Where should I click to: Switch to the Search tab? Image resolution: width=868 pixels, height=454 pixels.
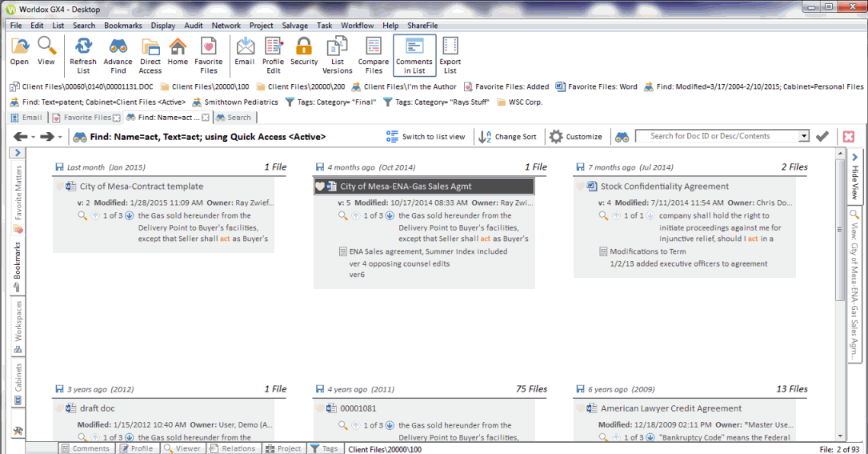coord(234,118)
